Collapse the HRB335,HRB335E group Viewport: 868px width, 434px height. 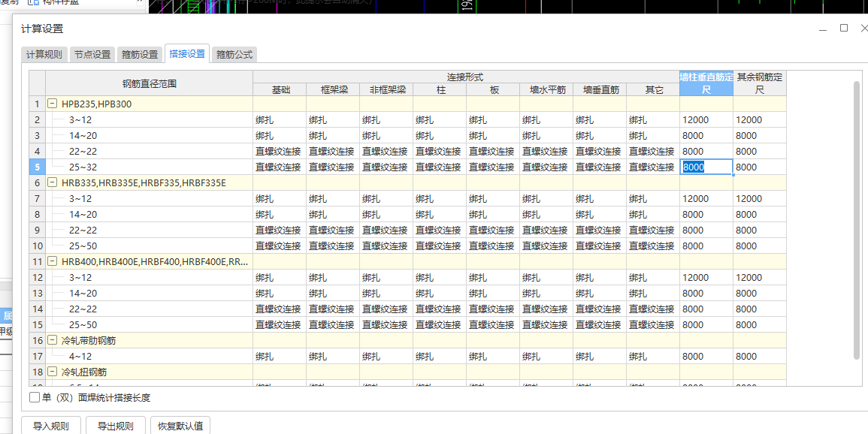[x=52, y=183]
